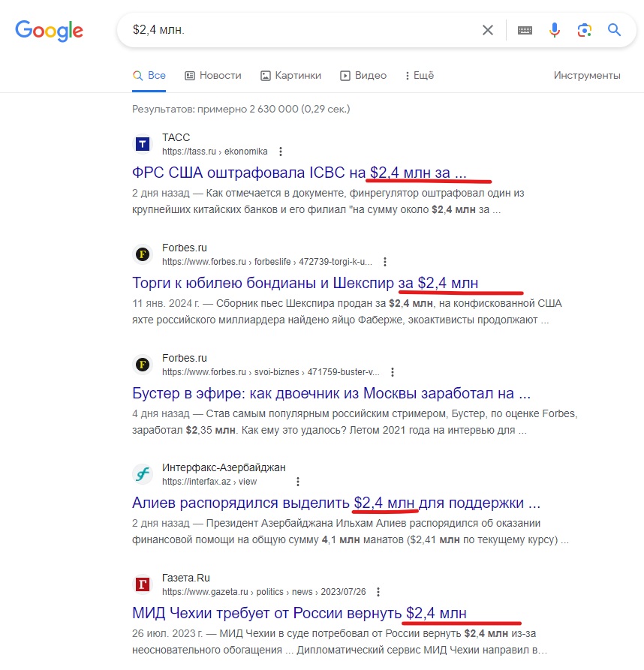Click in the search field with $2,4 млн.
Screen dimensions: 644x670
coord(299,30)
